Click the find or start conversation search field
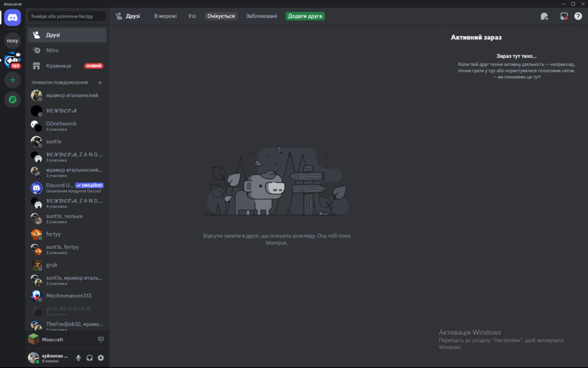Image resolution: width=588 pixels, height=368 pixels. click(x=67, y=16)
